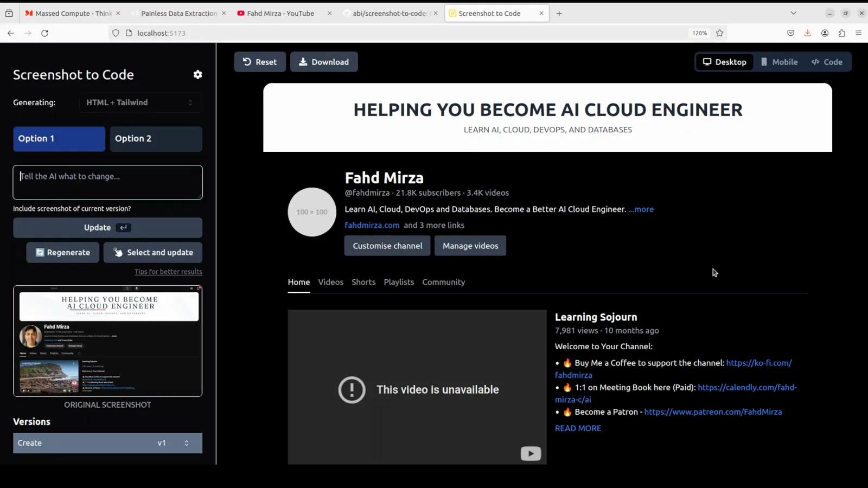This screenshot has width=868, height=488.
Task: Select Videos channel tab
Action: pos(330,282)
